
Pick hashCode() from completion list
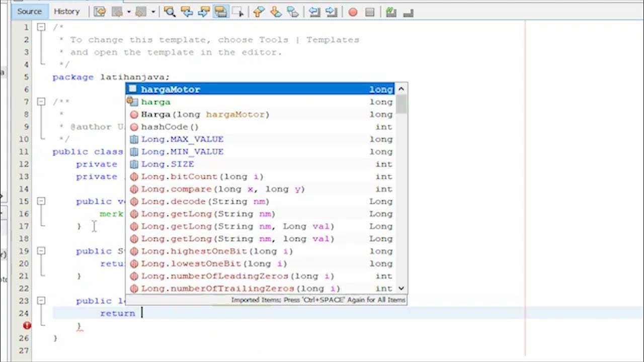pos(261,127)
